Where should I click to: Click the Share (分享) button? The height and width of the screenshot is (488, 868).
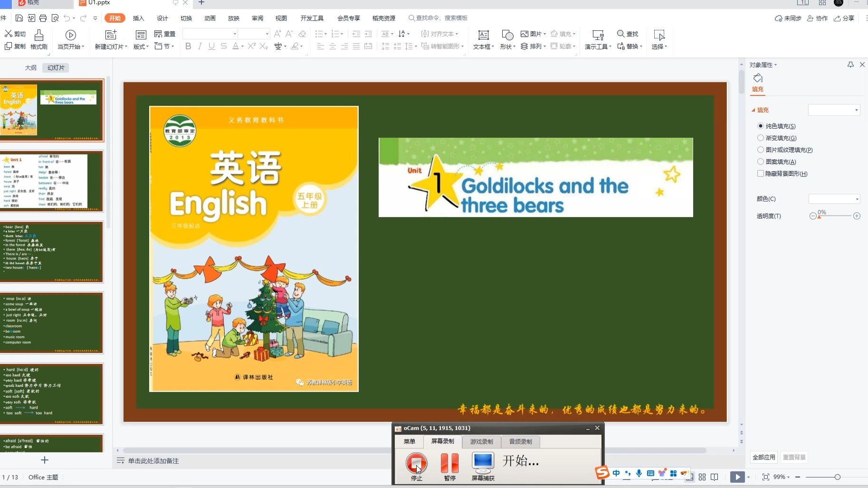(844, 18)
